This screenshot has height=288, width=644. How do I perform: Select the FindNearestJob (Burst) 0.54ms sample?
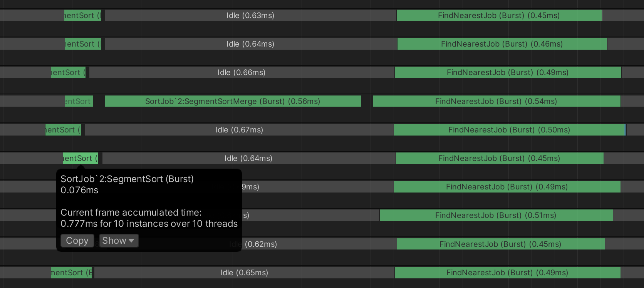coord(496,101)
